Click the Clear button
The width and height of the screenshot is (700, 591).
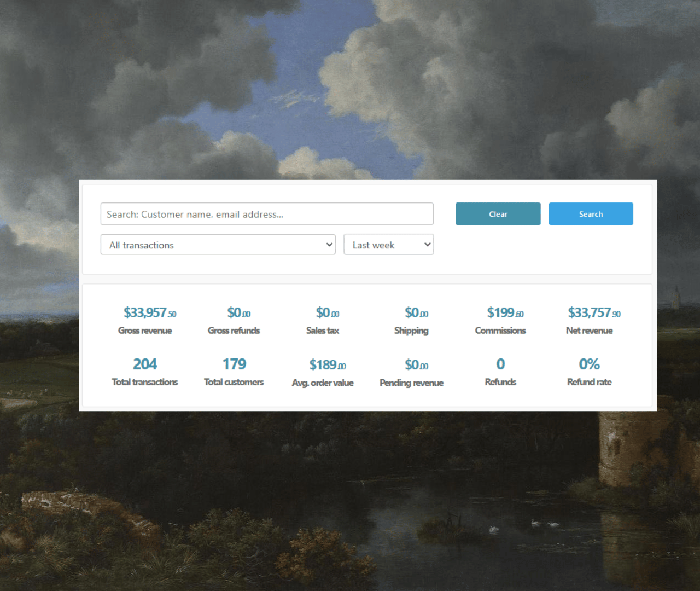point(498,214)
